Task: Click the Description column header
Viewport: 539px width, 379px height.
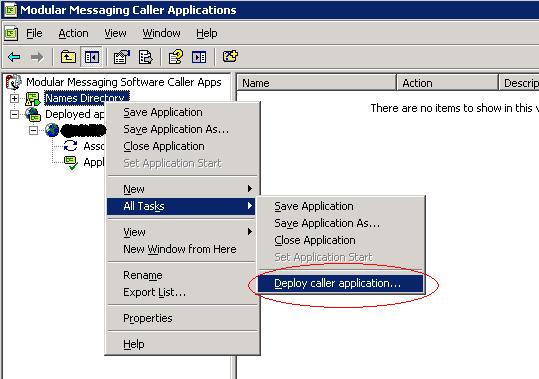Action: pyautogui.click(x=519, y=83)
